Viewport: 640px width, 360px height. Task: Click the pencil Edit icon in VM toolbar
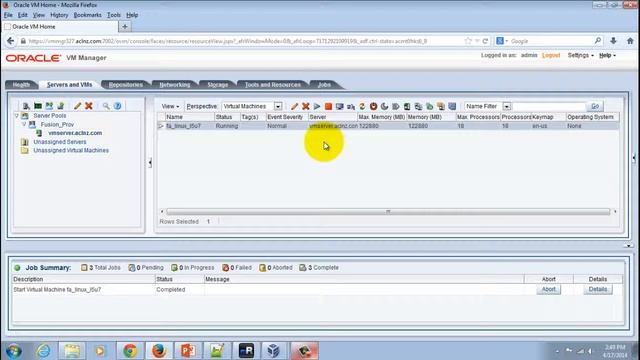pyautogui.click(x=294, y=107)
